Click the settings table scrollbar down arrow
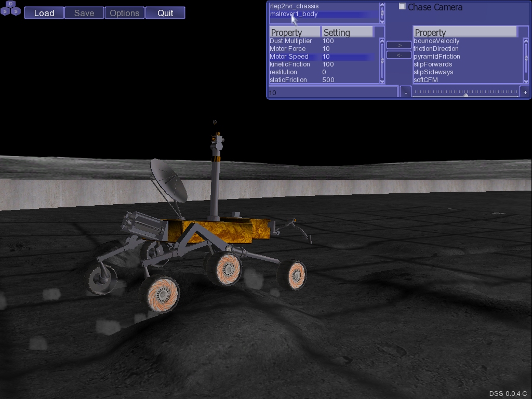The height and width of the screenshot is (399, 532). (x=382, y=82)
